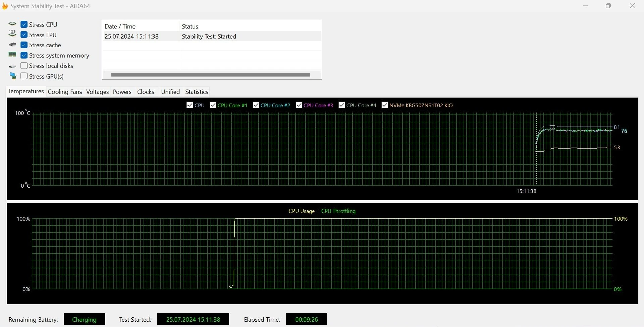Viewport: 644px width, 327px height.
Task: Uncheck the Stress CPU checkbox
Action: (24, 25)
